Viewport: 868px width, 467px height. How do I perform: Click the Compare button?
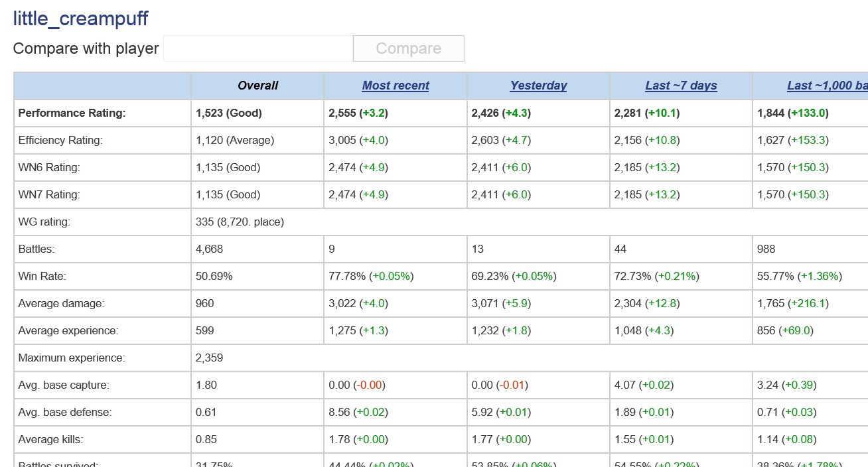[408, 48]
